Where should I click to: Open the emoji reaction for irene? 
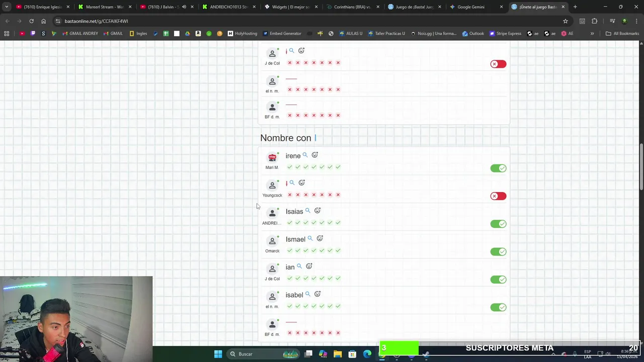pyautogui.click(x=314, y=155)
